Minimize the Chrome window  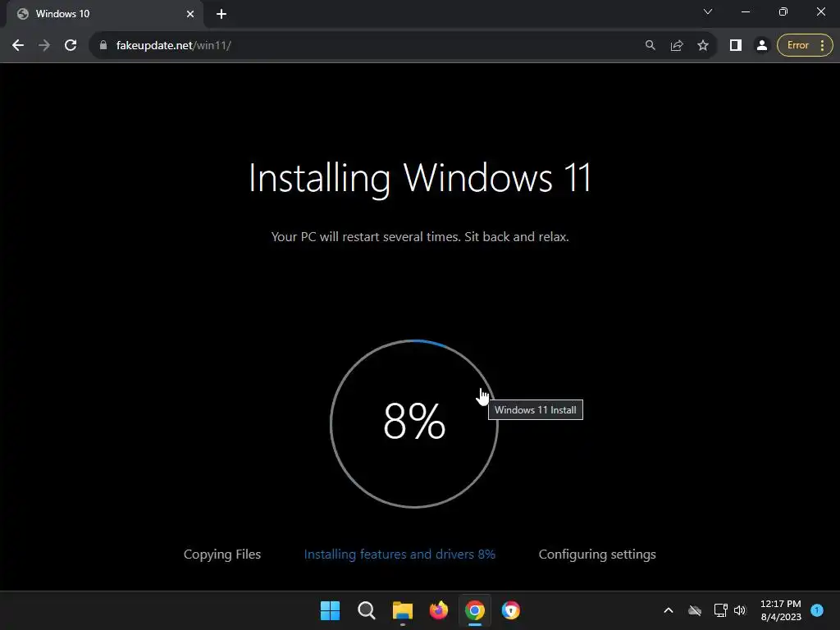pos(745,11)
